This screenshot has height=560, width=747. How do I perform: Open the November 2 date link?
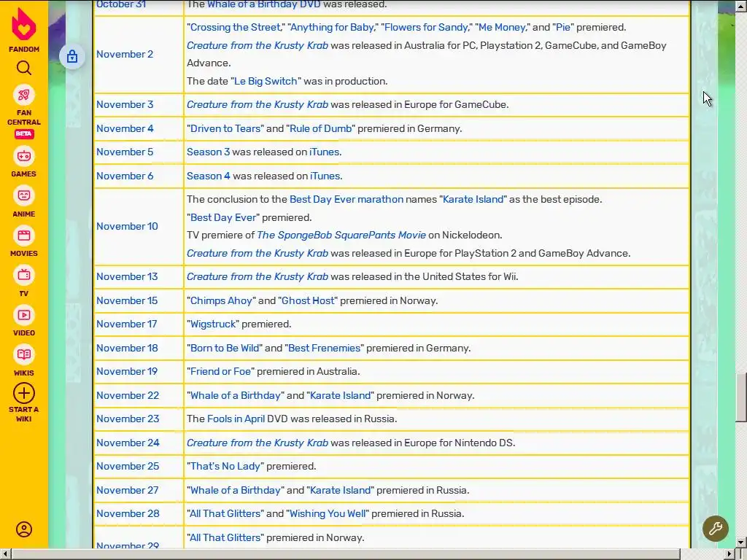(125, 54)
